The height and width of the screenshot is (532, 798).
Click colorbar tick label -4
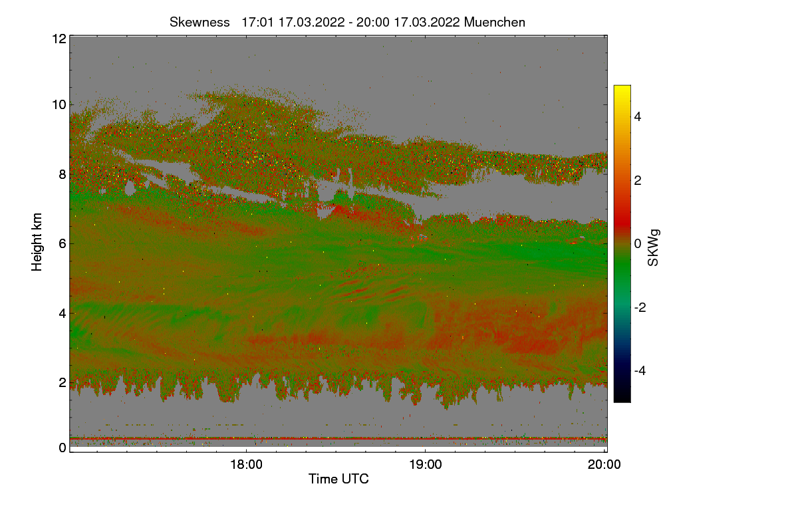[x=638, y=370]
